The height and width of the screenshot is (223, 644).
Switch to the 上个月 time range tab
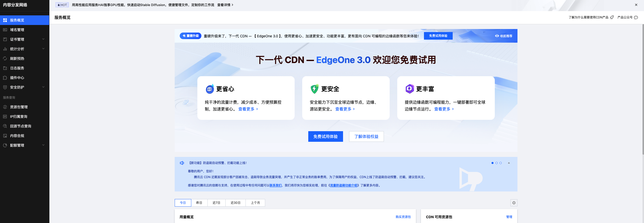point(255,203)
